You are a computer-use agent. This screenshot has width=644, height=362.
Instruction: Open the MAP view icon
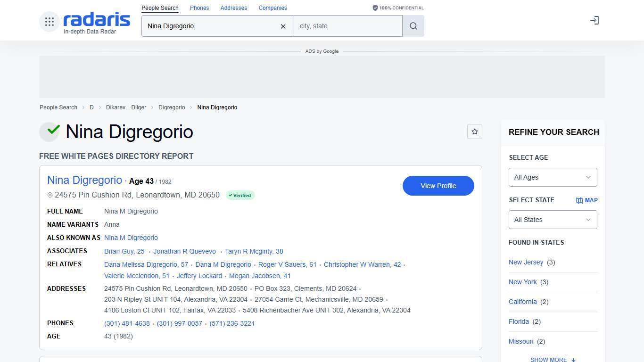pyautogui.click(x=586, y=200)
